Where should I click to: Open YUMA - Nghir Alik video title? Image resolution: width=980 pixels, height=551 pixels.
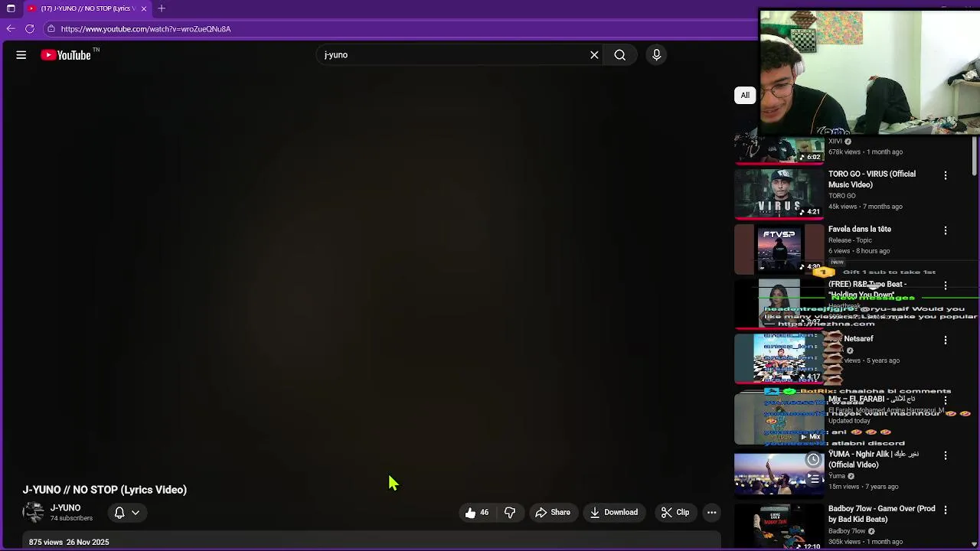[x=873, y=459]
